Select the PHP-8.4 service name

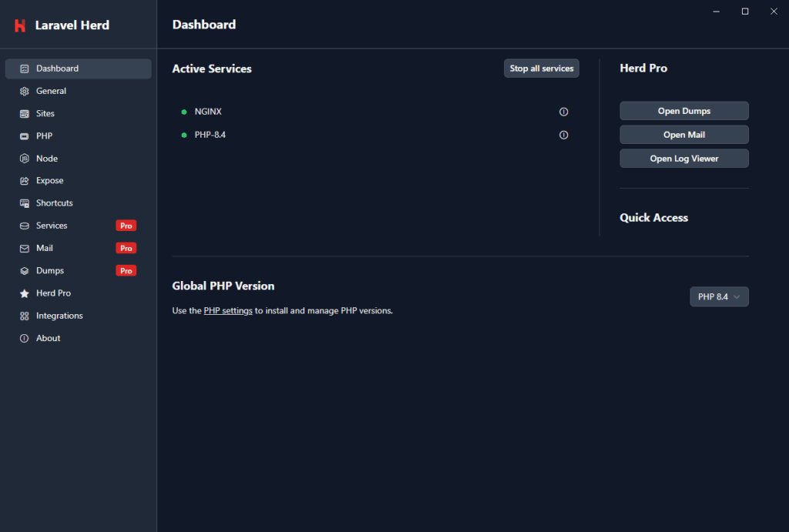(210, 135)
